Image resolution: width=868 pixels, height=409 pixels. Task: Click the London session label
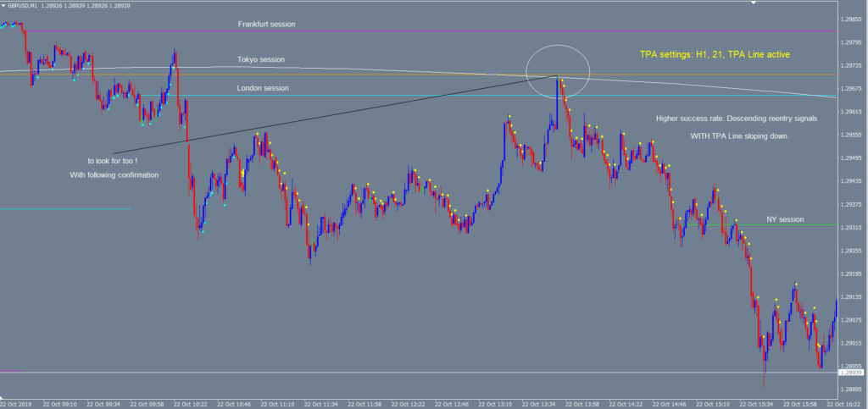[x=262, y=88]
